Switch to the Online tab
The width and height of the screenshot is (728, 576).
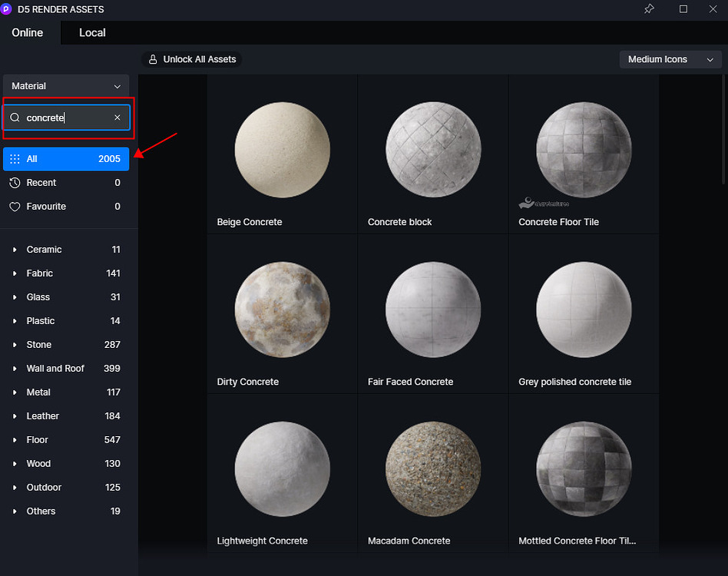click(28, 32)
